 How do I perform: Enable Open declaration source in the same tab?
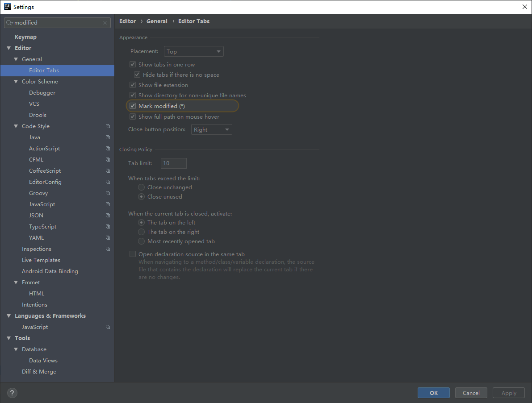point(133,254)
